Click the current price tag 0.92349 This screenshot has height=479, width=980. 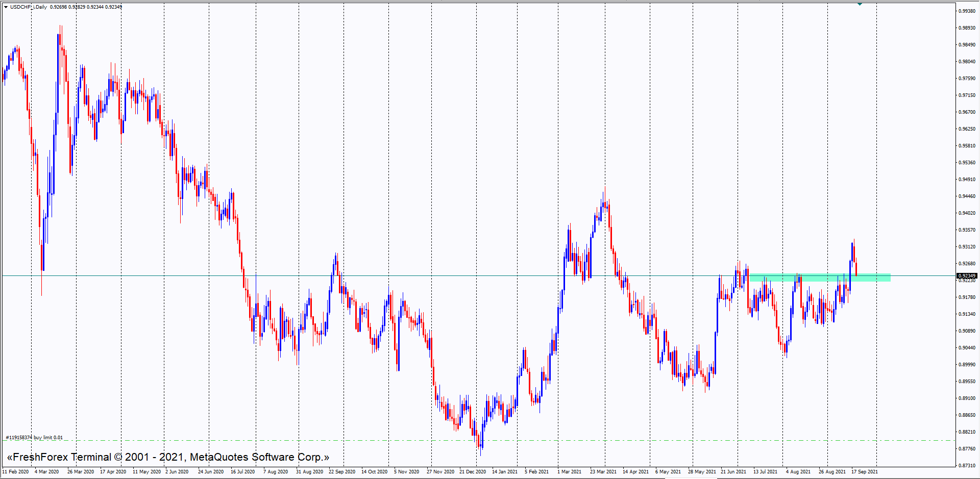tap(966, 276)
